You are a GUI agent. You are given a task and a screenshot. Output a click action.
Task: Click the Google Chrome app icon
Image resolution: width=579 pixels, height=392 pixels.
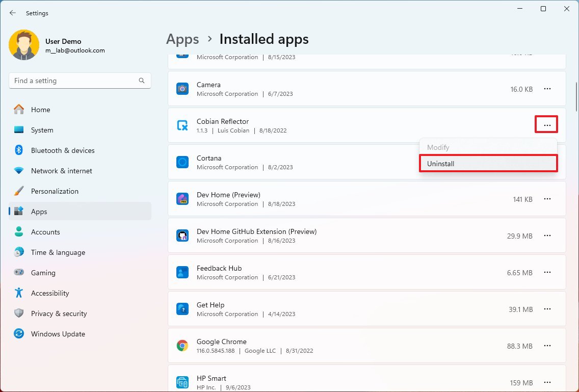[182, 346]
